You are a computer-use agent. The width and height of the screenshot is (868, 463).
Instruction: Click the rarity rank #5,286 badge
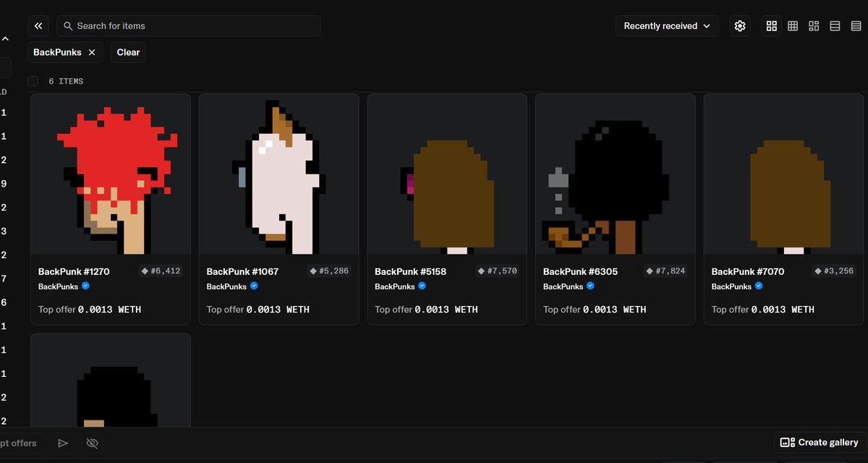pyautogui.click(x=329, y=271)
